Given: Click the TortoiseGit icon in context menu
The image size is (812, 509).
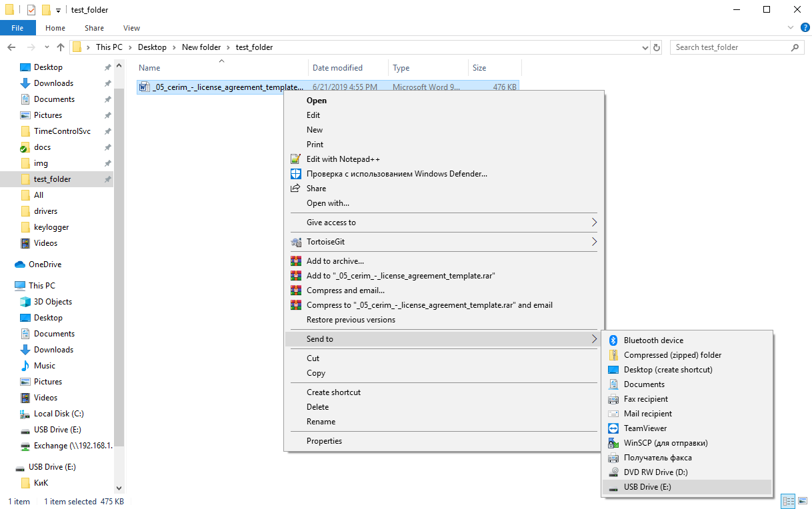Looking at the screenshot, I should [296, 242].
